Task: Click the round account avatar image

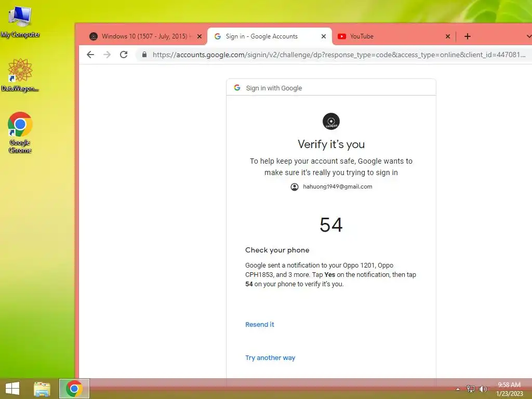Action: point(331,122)
